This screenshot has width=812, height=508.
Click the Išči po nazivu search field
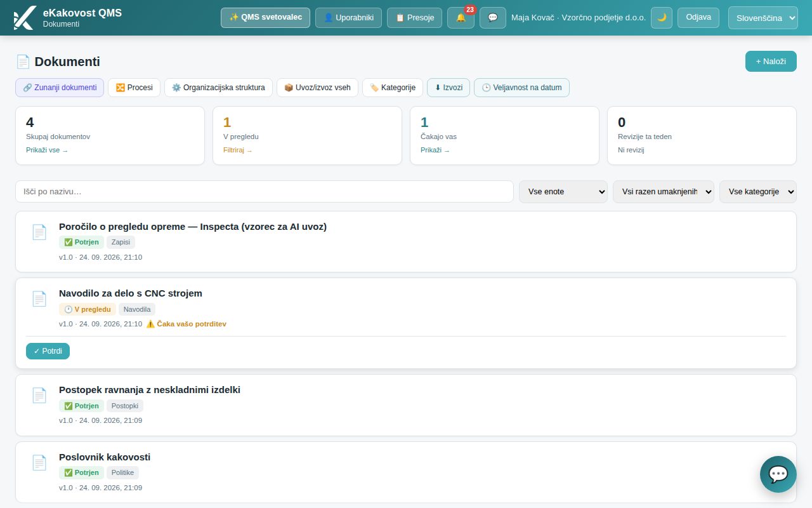265,191
